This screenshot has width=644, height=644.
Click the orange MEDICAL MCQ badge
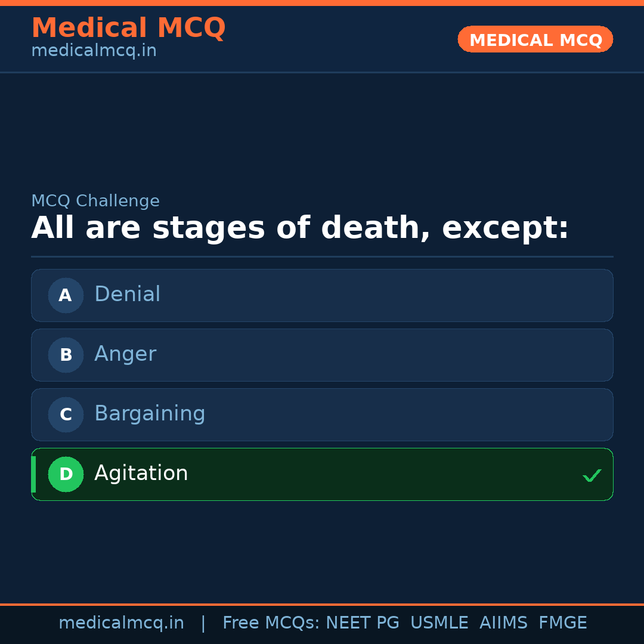click(535, 39)
